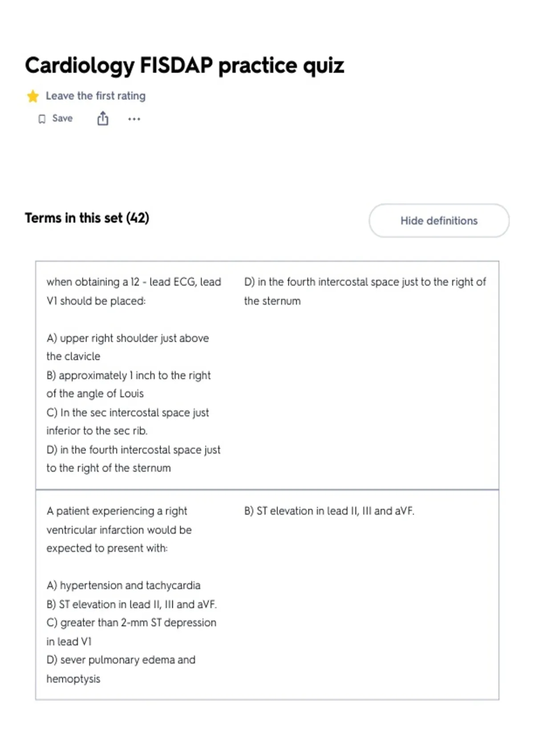The height and width of the screenshot is (756, 534).
Task: Click the Save label text
Action: coord(62,118)
